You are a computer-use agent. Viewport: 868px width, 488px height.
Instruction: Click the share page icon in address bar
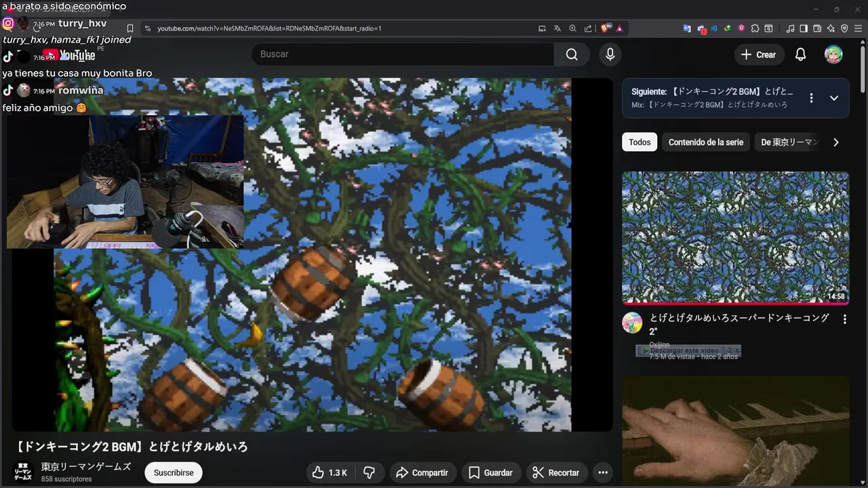coord(588,28)
